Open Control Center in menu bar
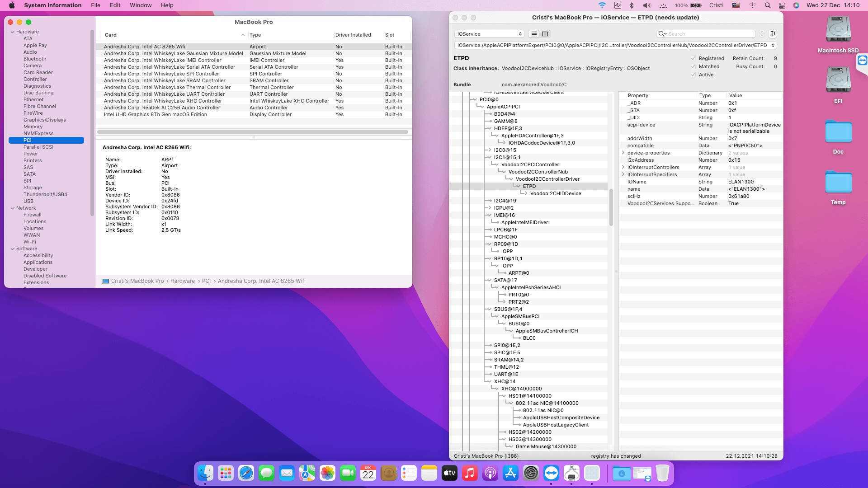The width and height of the screenshot is (868, 488). (x=782, y=5)
